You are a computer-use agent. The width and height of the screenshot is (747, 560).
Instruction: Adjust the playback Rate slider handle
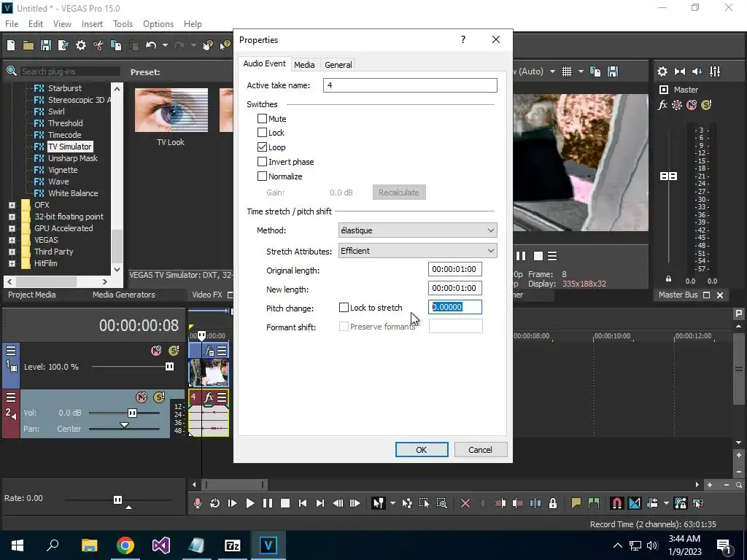click(117, 499)
